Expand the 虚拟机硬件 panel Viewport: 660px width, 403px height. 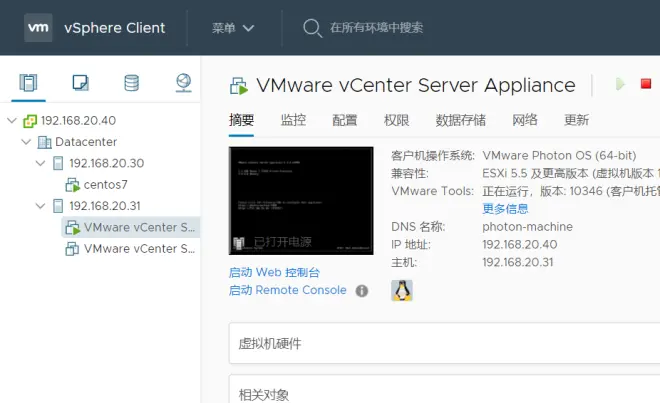[444, 344]
